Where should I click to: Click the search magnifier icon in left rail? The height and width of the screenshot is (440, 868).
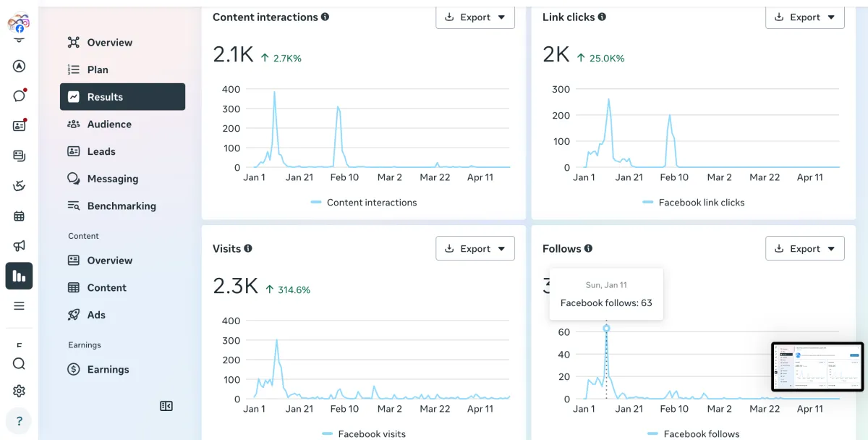pyautogui.click(x=20, y=363)
